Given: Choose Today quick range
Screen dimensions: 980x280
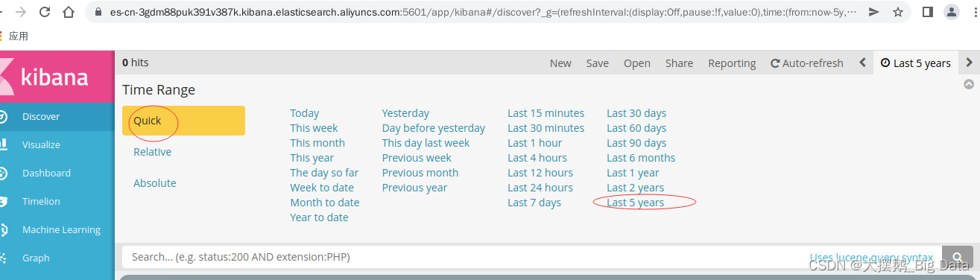Looking at the screenshot, I should click(x=305, y=113).
